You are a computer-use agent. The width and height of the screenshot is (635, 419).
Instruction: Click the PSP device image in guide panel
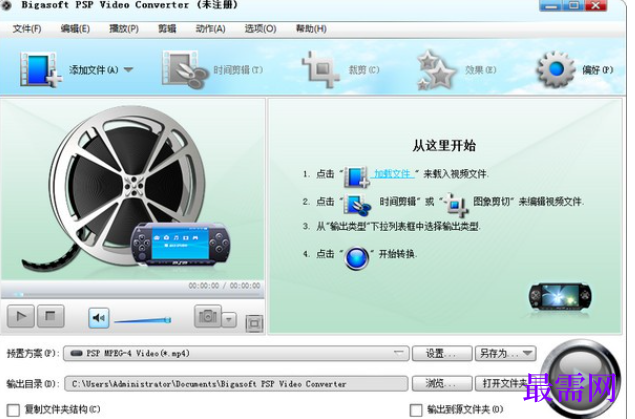(x=560, y=298)
